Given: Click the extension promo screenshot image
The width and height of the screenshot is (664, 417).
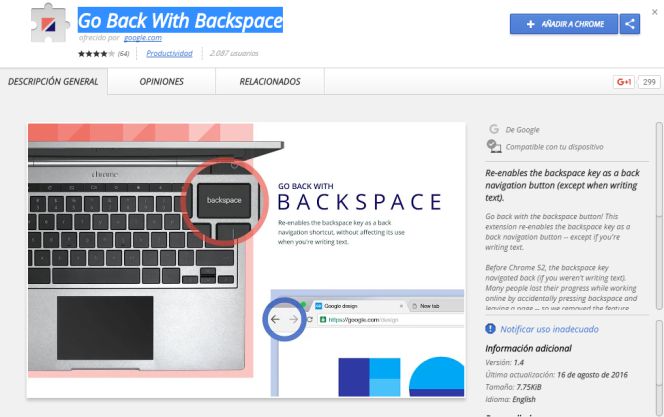Looking at the screenshot, I should tap(246, 260).
